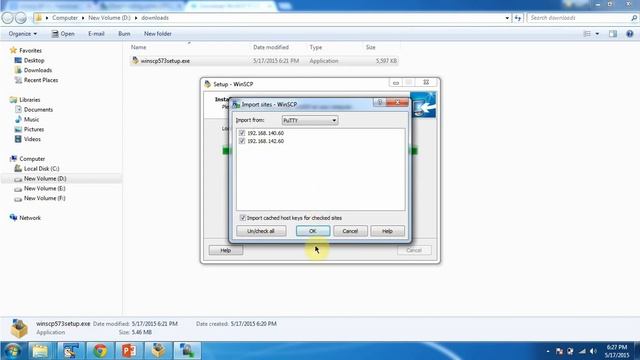Image resolution: width=640 pixels, height=360 pixels.
Task: Open Pictures library
Action: (34, 129)
